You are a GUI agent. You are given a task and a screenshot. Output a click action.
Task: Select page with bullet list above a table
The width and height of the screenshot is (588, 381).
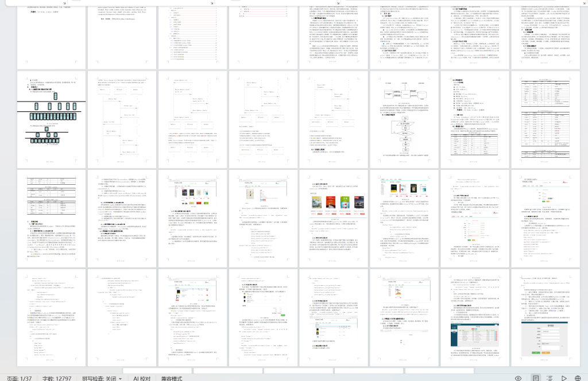(x=475, y=119)
